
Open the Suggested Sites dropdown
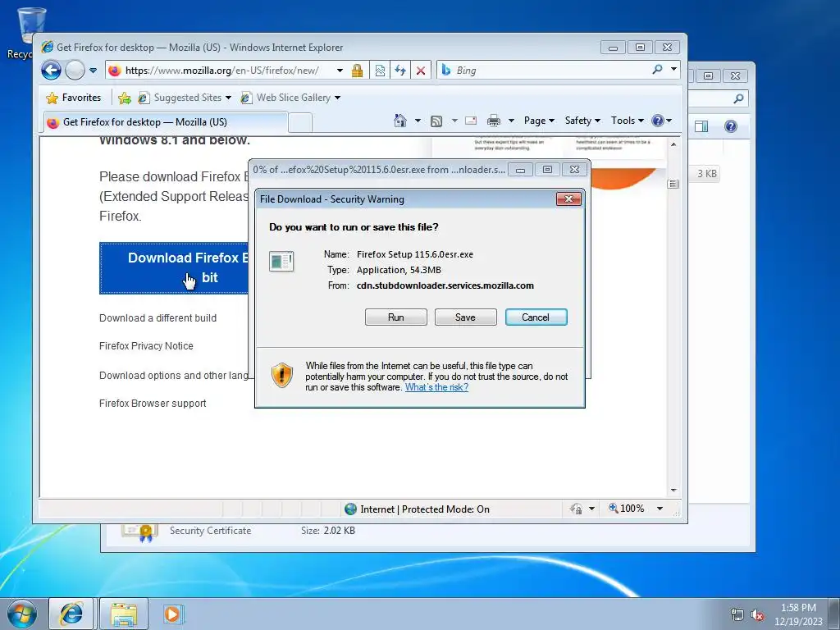click(185, 98)
